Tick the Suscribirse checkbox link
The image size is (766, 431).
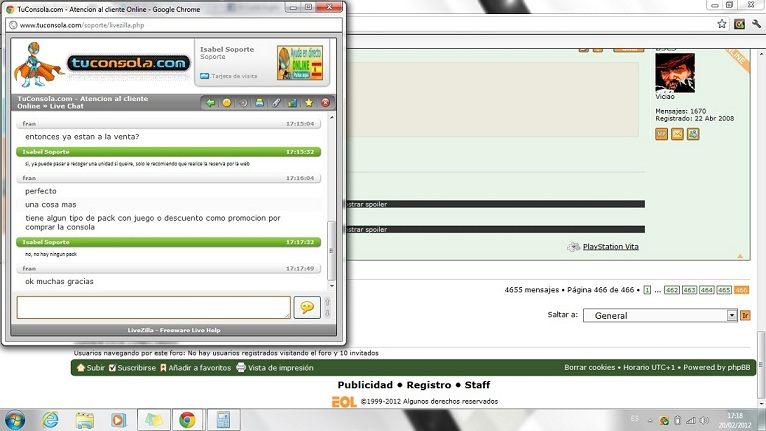[132, 368]
